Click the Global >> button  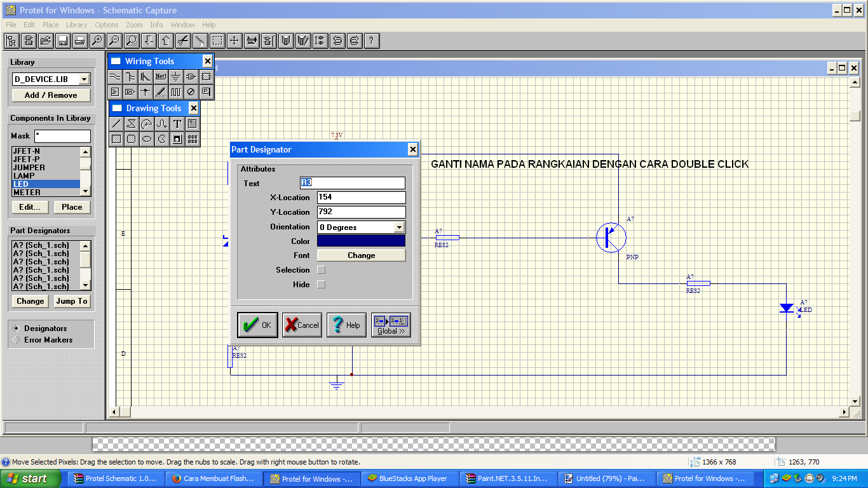[391, 325]
